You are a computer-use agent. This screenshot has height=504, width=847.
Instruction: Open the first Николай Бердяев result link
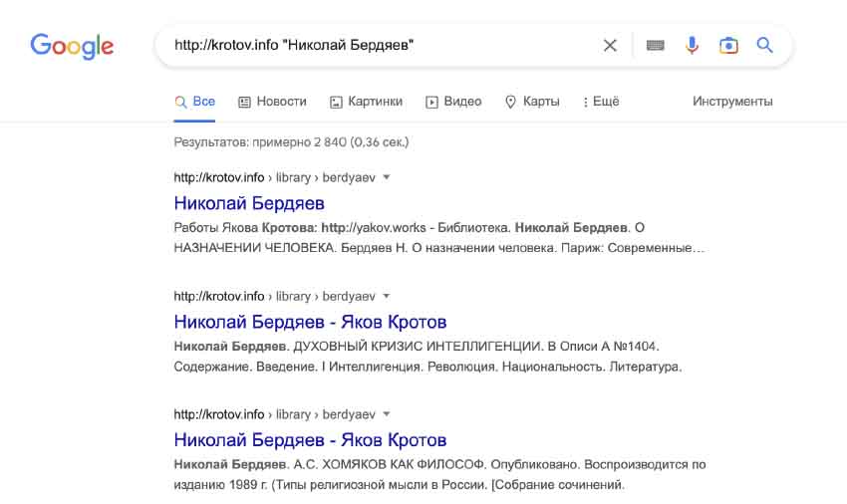[x=249, y=203]
